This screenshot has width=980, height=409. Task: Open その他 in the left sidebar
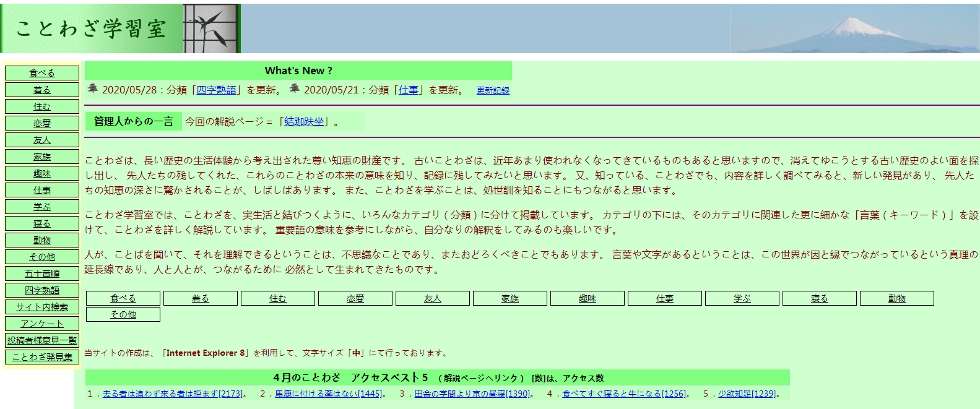click(42, 257)
